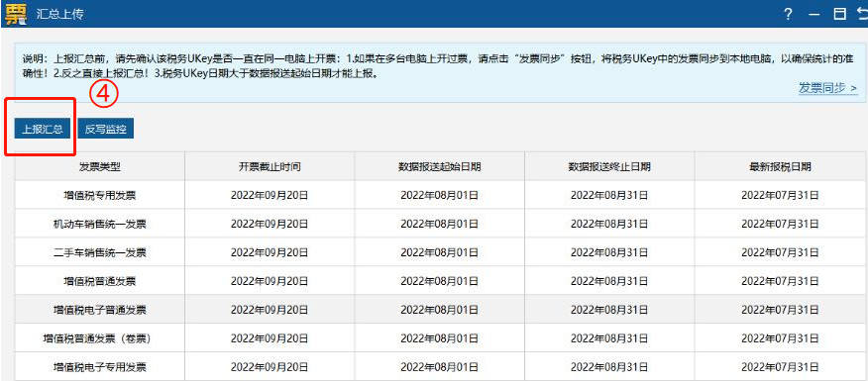Screen dimensions: 868x381
Task: Select the 最新报税日期 column header
Action: pos(780,166)
